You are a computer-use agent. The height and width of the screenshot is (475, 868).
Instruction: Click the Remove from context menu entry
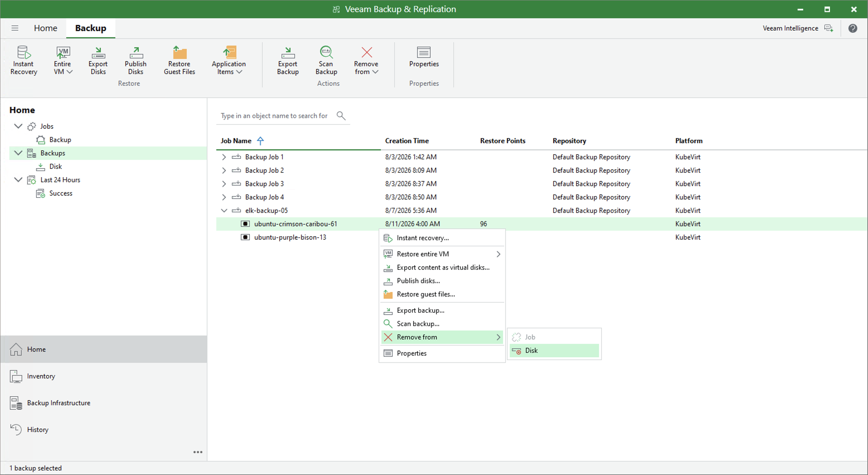pos(442,337)
